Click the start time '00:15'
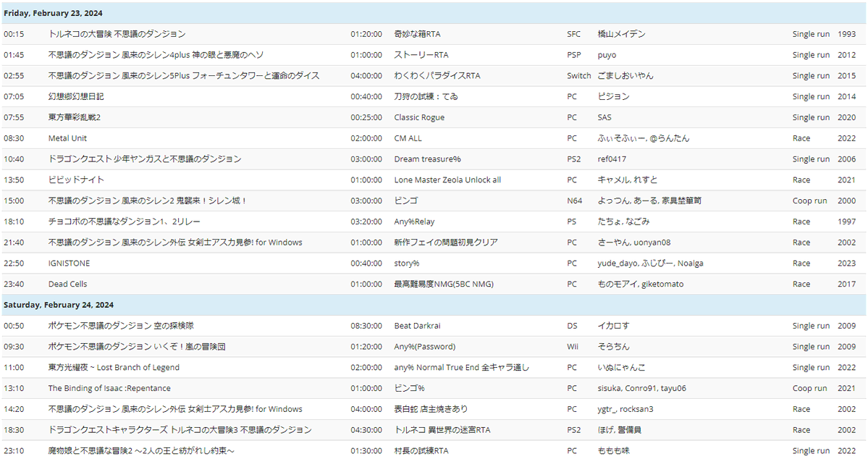This screenshot has width=868, height=459. [x=14, y=34]
